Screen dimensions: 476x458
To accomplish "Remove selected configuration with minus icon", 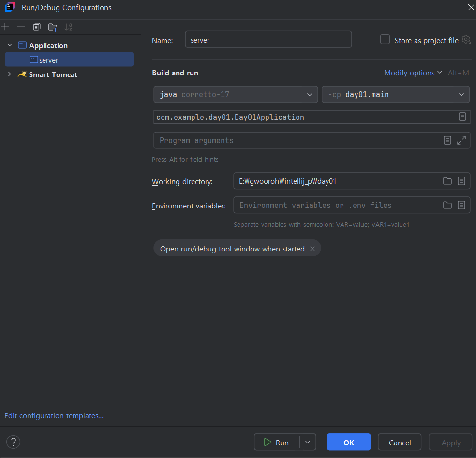I will pos(21,27).
